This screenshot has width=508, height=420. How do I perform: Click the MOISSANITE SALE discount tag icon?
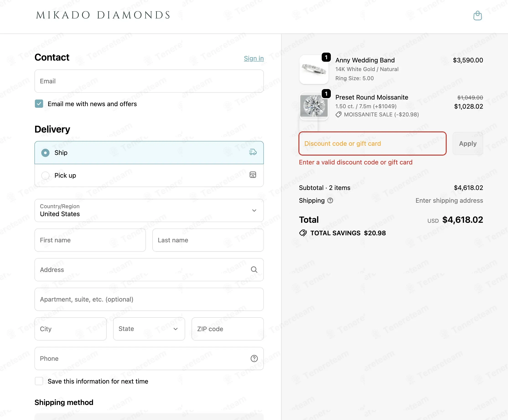coord(338,115)
